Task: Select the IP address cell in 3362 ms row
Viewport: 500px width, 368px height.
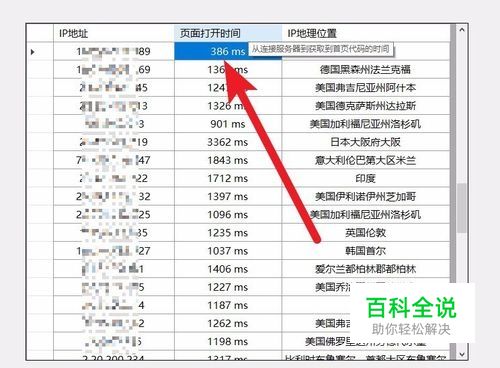Action: 114,142
